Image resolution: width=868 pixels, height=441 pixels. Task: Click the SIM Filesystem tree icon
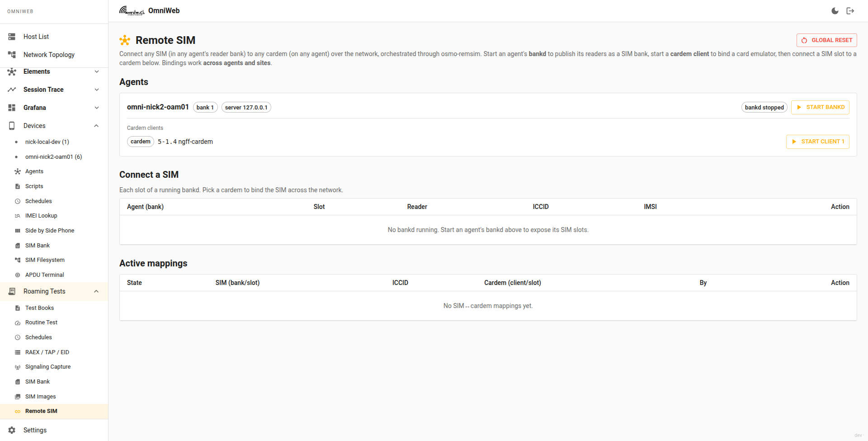(18, 260)
